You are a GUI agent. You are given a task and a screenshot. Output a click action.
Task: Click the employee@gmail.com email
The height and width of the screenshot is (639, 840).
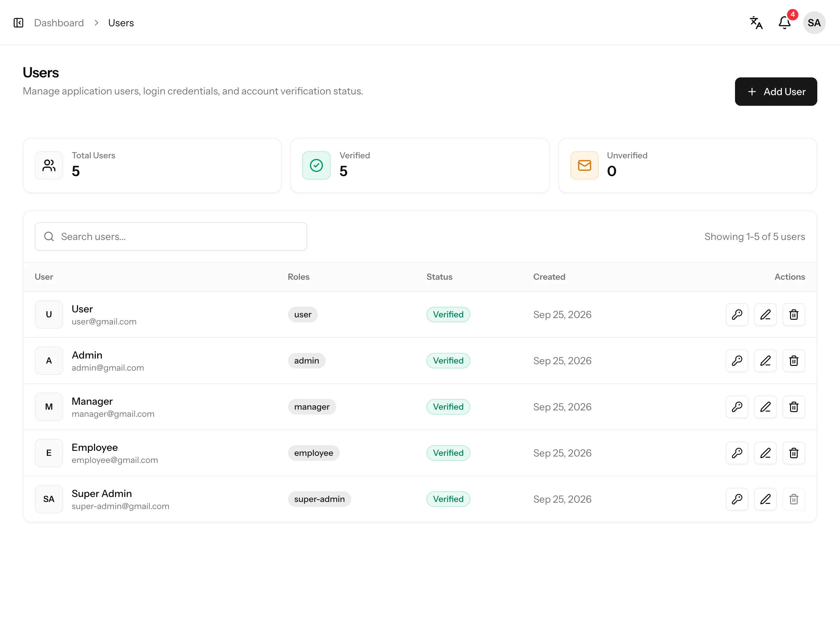(115, 460)
